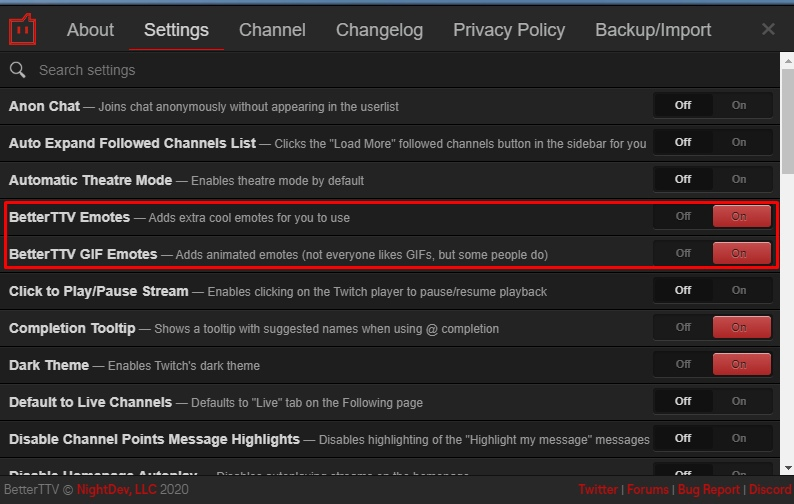Viewport: 794px width, 504px height.
Task: Click the "Completion Tooltip" setting label
Action: tap(72, 328)
